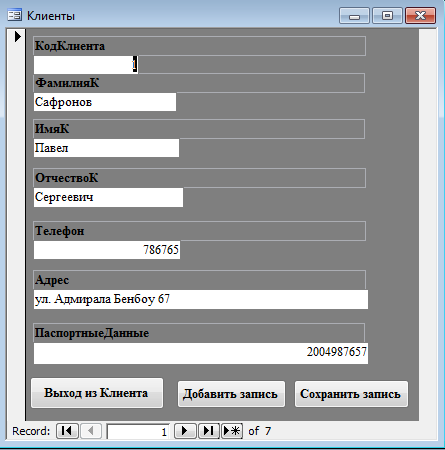This screenshot has height=450, width=445.
Task: Click the 'of 7' record count text
Action: tap(259, 431)
